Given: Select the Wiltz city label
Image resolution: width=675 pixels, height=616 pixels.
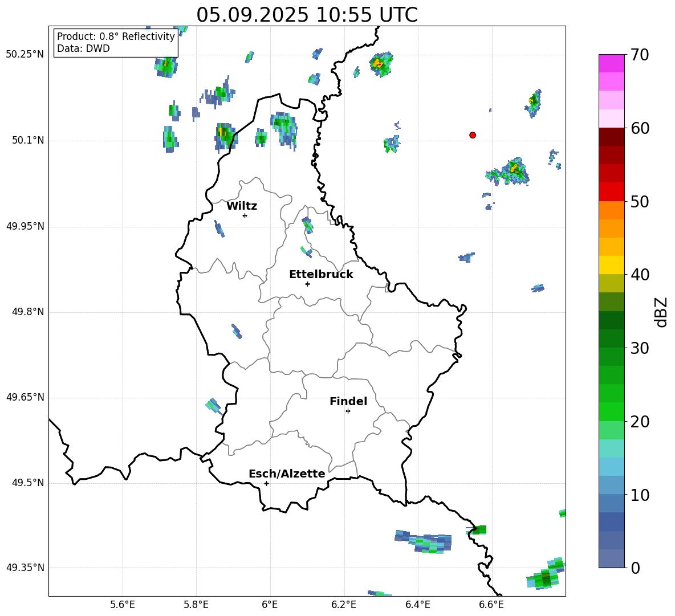Looking at the screenshot, I should coord(242,206).
